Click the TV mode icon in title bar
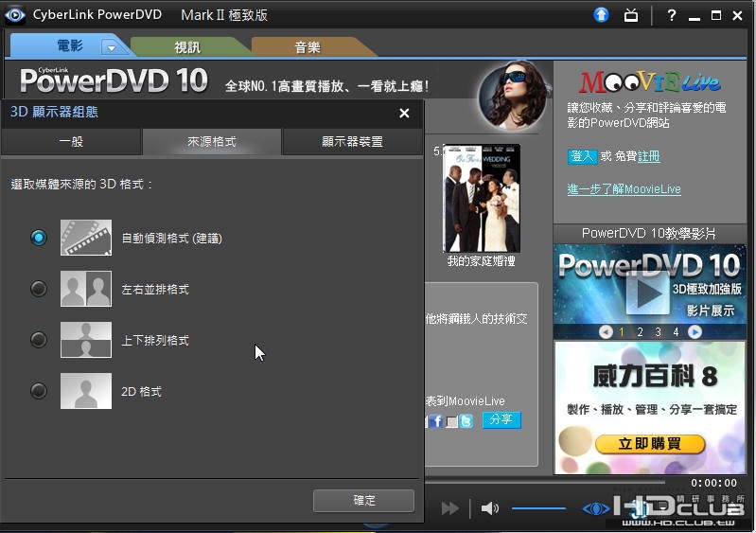Viewport: 756px width, 533px height. click(631, 15)
